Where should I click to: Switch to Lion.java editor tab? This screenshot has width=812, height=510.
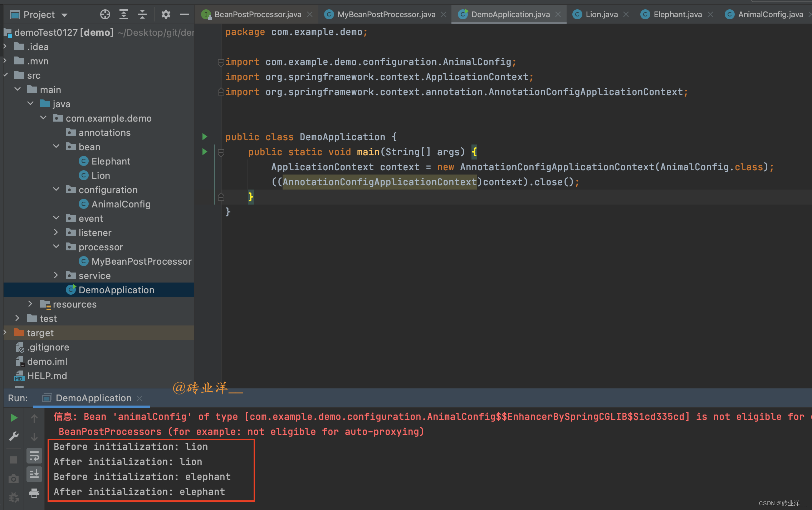tap(601, 14)
